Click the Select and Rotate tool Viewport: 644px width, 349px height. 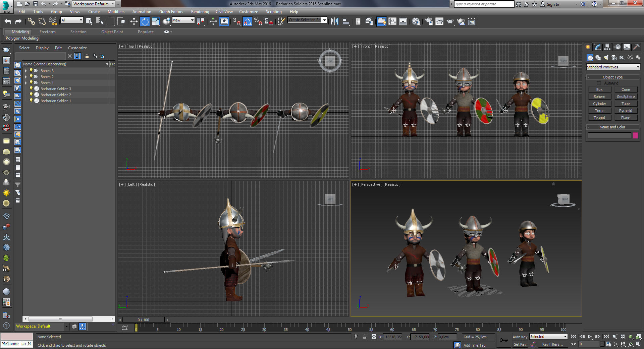pyautogui.click(x=145, y=22)
